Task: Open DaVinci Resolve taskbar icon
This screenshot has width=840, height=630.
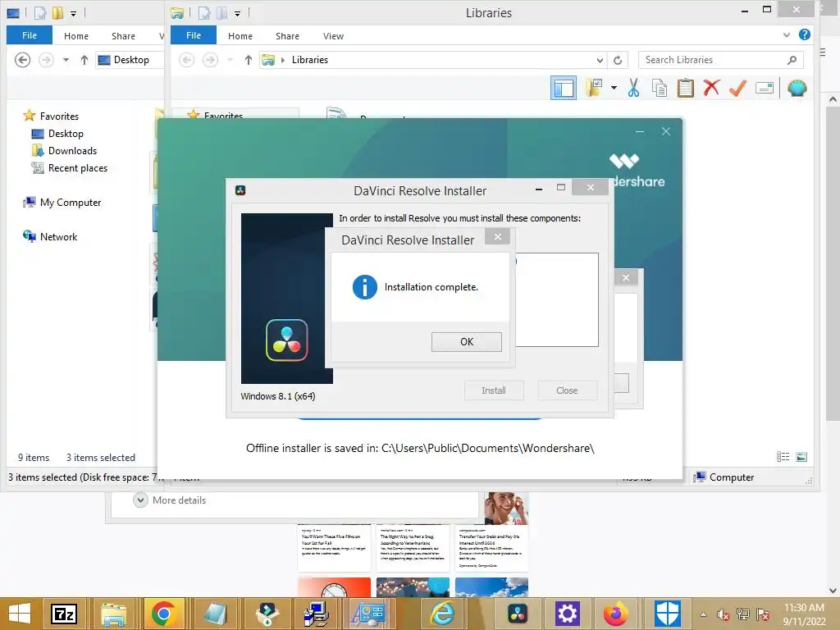Action: [x=518, y=614]
